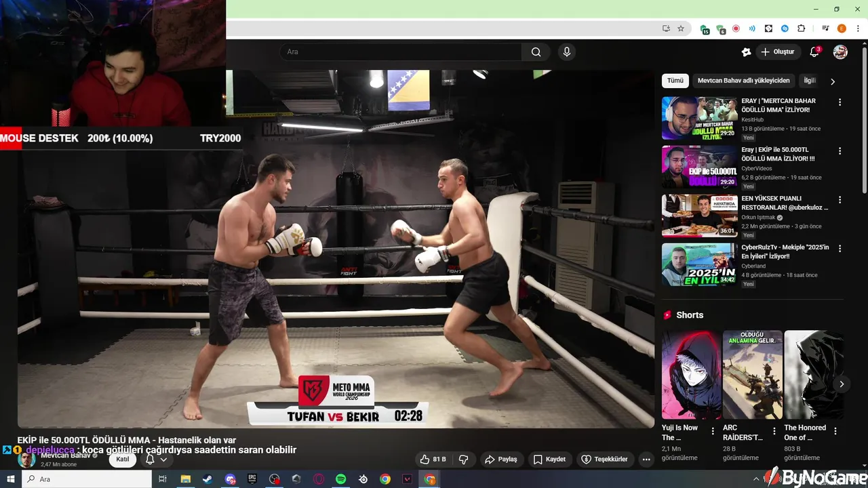Open options for ARC RAIDERS short
This screenshot has height=488, width=868.
pos(774,431)
